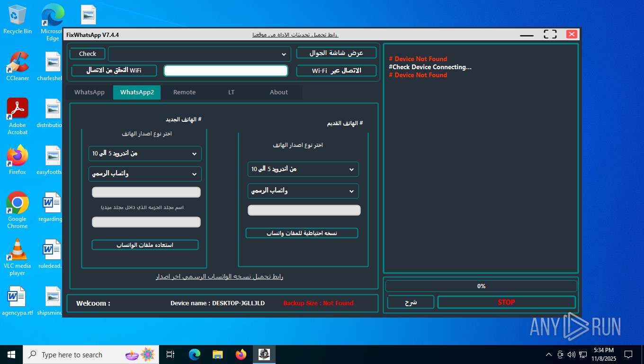This screenshot has width=644, height=364.
Task: Open the volume control in system tray
Action: [571, 355]
